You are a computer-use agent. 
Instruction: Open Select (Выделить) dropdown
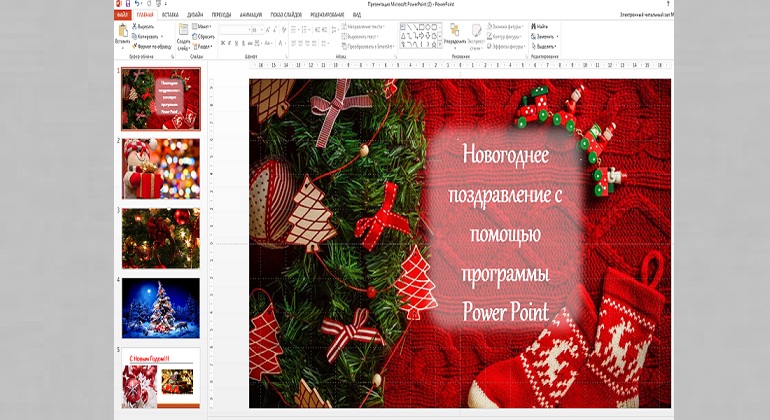coord(544,47)
